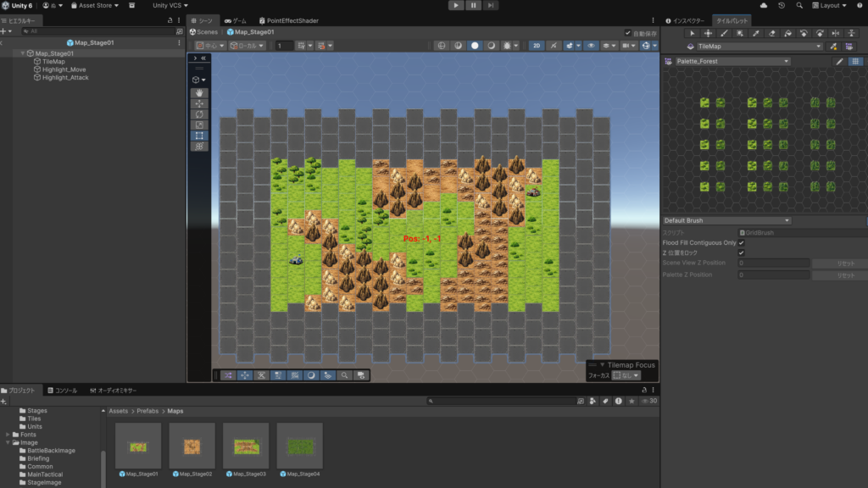
Task: Select the paintbrush tool in Tile Palette
Action: [724, 33]
